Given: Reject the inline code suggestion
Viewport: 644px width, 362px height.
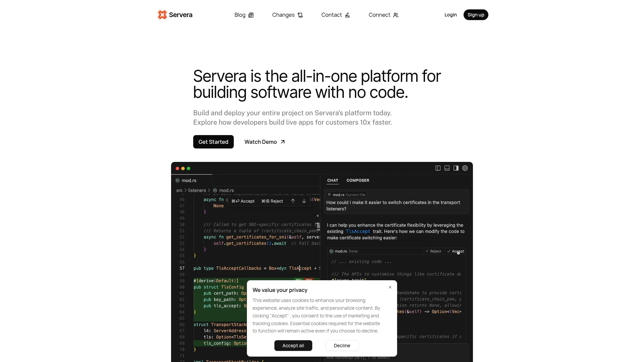Looking at the screenshot, I should [272, 201].
